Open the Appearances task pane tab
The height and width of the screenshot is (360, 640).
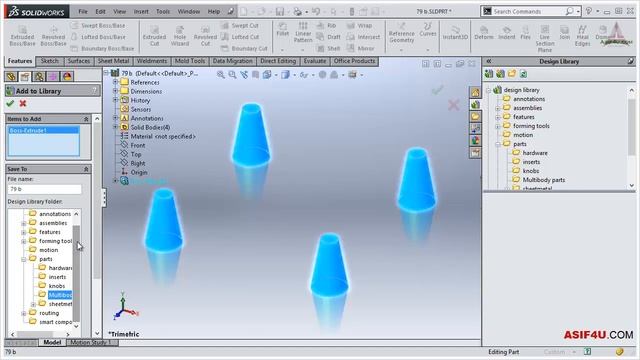click(475, 141)
